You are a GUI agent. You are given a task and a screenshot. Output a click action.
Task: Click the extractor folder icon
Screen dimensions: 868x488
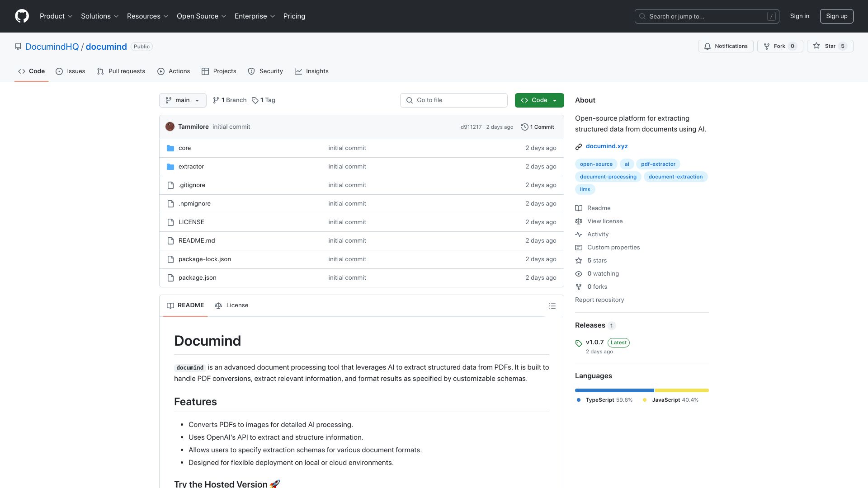tap(170, 167)
